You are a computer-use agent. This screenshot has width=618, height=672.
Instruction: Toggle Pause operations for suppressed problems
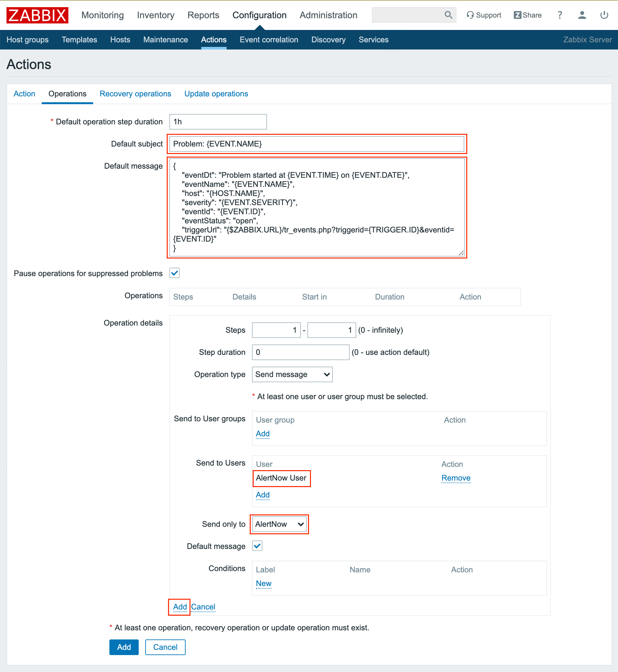(x=175, y=273)
